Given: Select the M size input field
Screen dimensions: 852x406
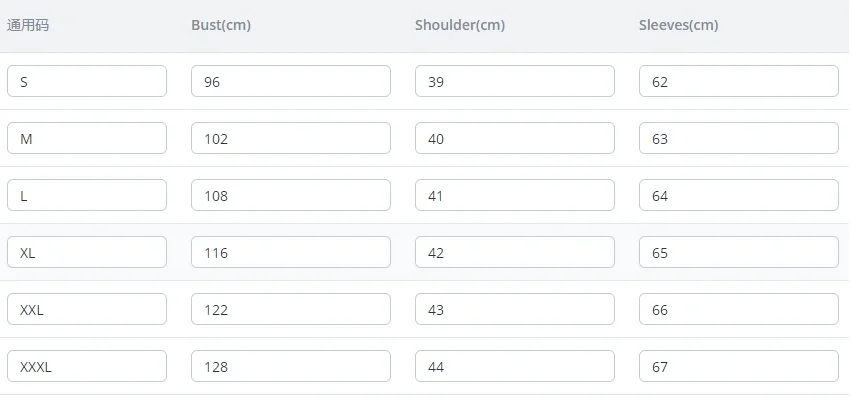Looking at the screenshot, I should pos(87,138).
